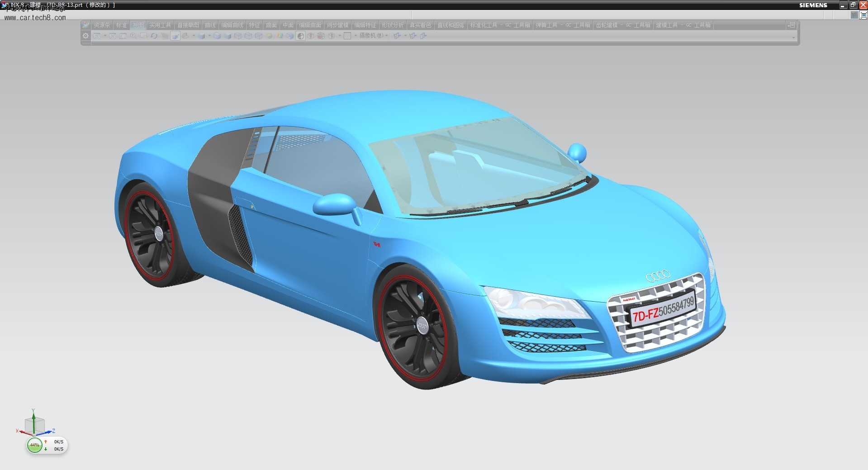Open the 特征 tab

coord(254,25)
